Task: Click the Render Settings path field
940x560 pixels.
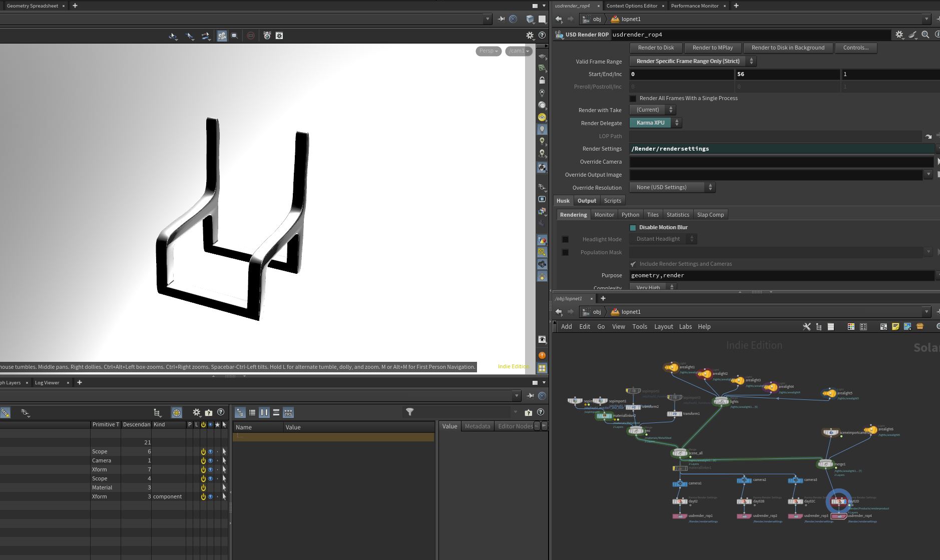Action: 782,149
